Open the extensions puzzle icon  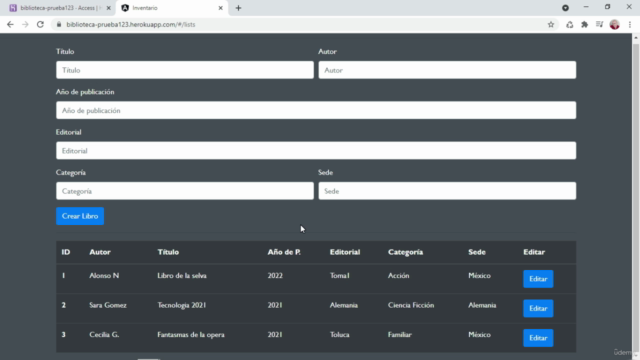[584, 24]
